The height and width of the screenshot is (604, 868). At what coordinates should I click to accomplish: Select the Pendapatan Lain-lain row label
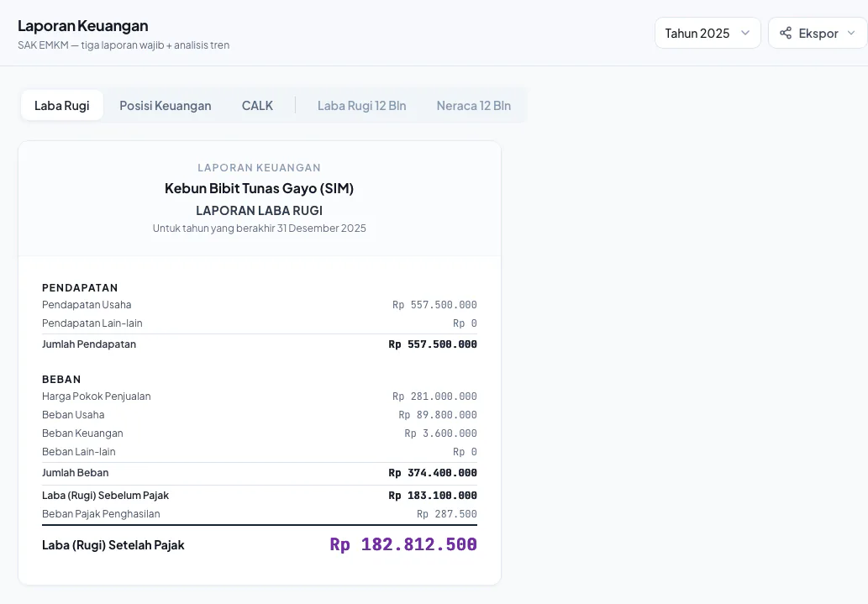[92, 323]
